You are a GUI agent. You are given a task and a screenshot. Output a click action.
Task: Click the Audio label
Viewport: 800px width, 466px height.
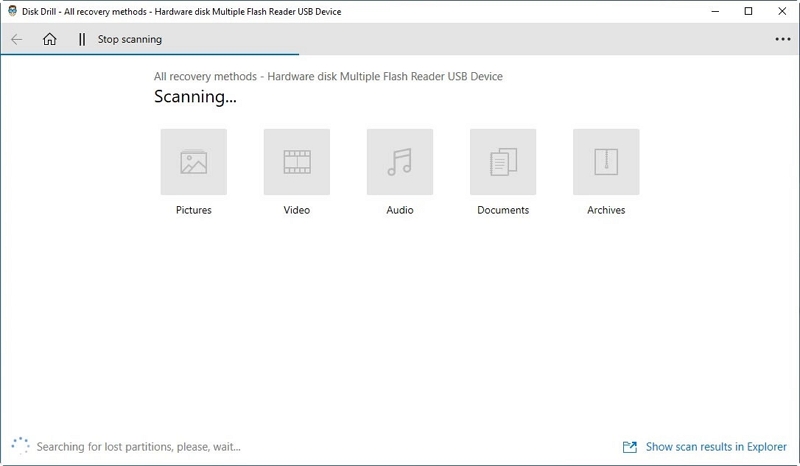[400, 210]
